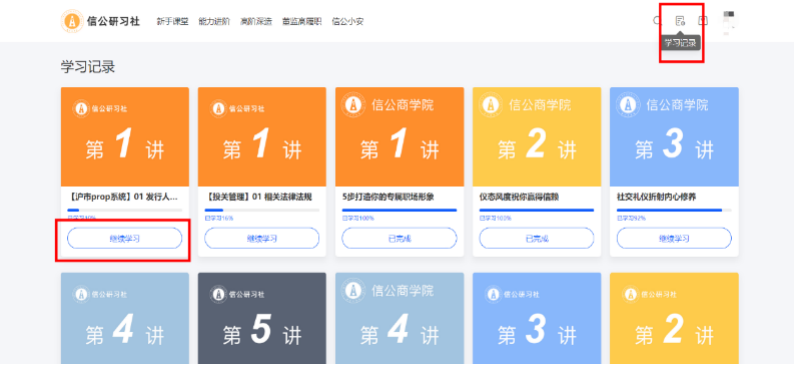Image resolution: width=794 pixels, height=366 pixels.
Task: Click progress bar of 投关管理 course
Action: pyautogui.click(x=262, y=210)
